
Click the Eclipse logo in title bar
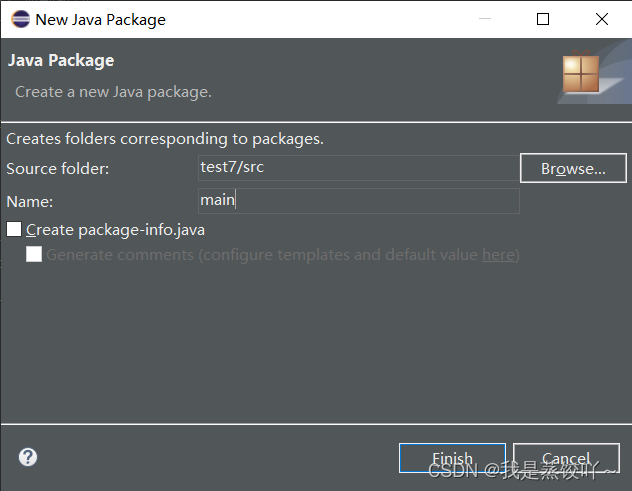[x=20, y=19]
